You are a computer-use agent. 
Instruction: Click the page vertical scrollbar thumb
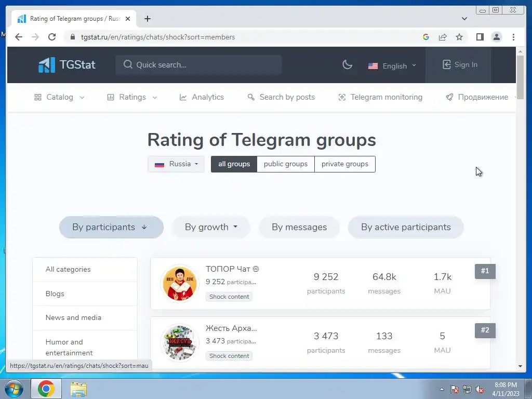520,77
